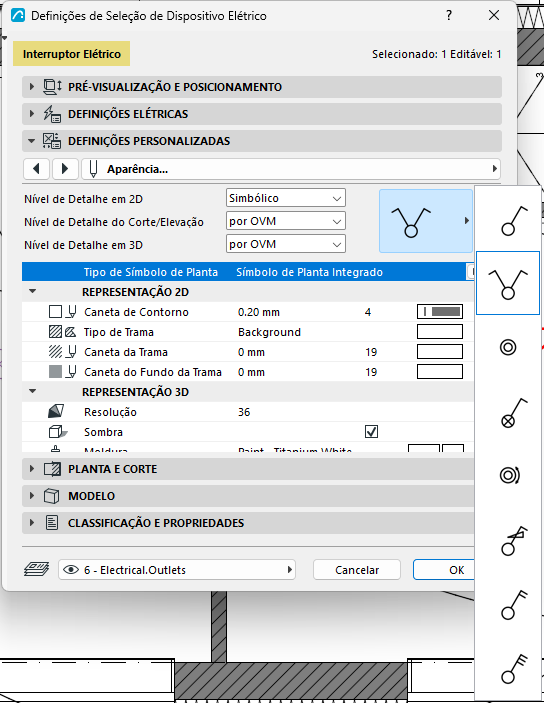Viewport: 544px width, 703px height.
Task: Select the single-pole switch symbol
Action: [508, 220]
